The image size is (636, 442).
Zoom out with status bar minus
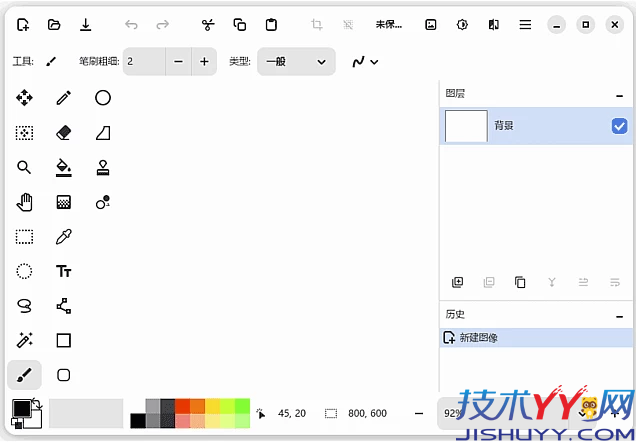tap(419, 414)
